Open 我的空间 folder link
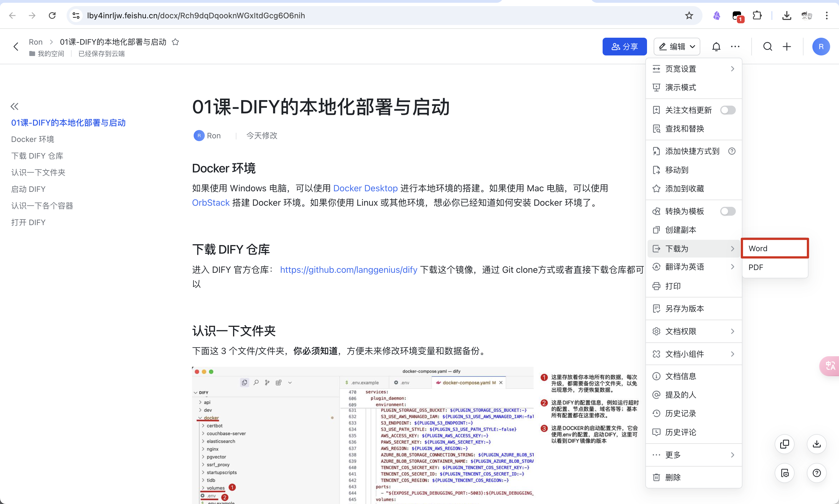This screenshot has height=504, width=839. (x=47, y=54)
